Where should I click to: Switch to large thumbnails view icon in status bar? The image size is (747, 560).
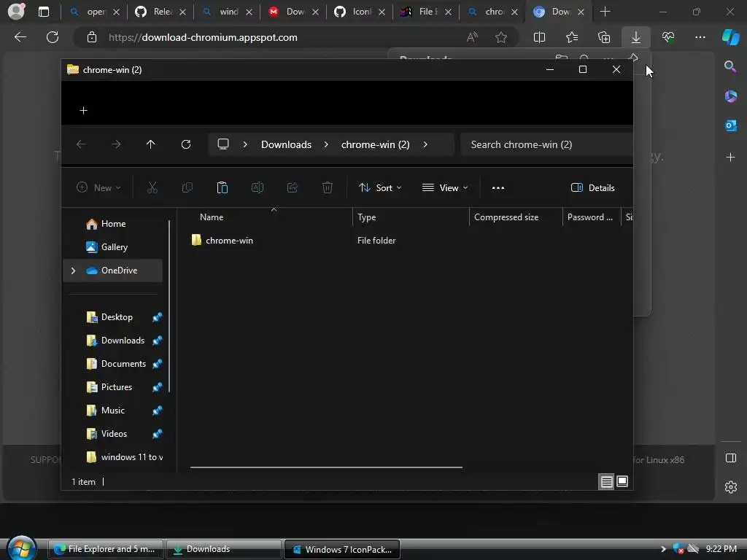point(622,482)
